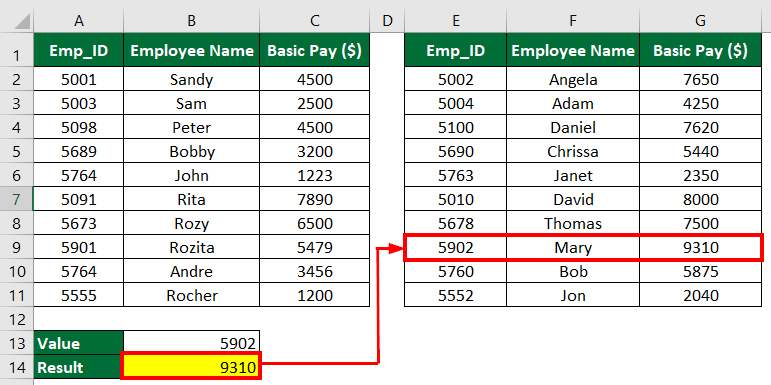Click the Emp_ID header in column A

click(x=79, y=50)
